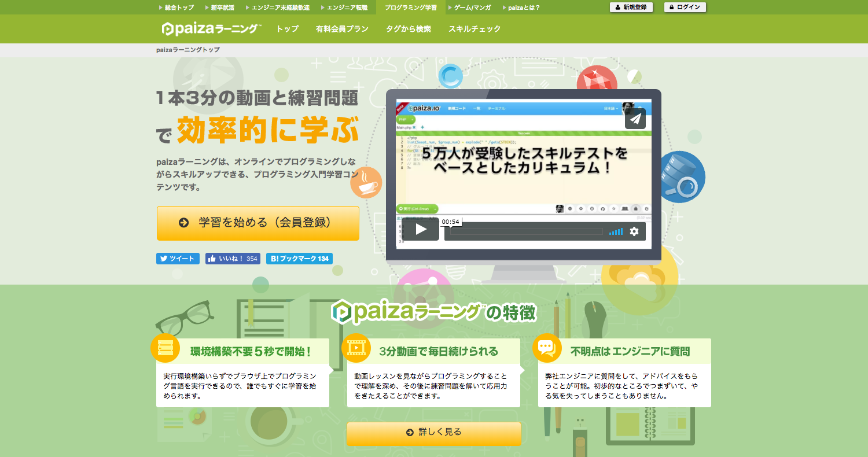Screen dimensions: 868x457
Task: Click the paizaラーニングの特徴 section title
Action: [x=434, y=312]
